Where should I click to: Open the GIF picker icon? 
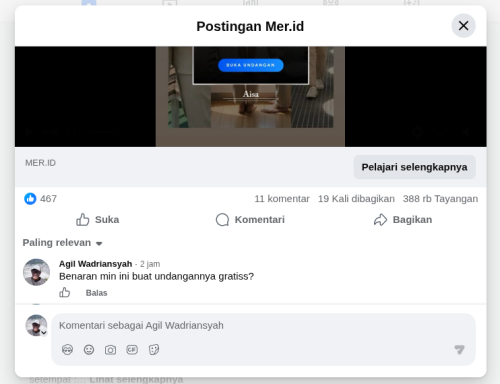[x=132, y=350]
